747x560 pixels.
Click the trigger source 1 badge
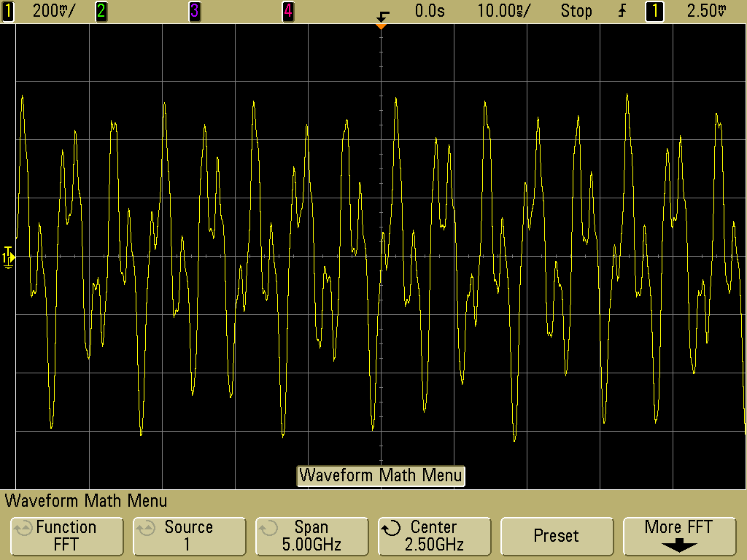654,11
